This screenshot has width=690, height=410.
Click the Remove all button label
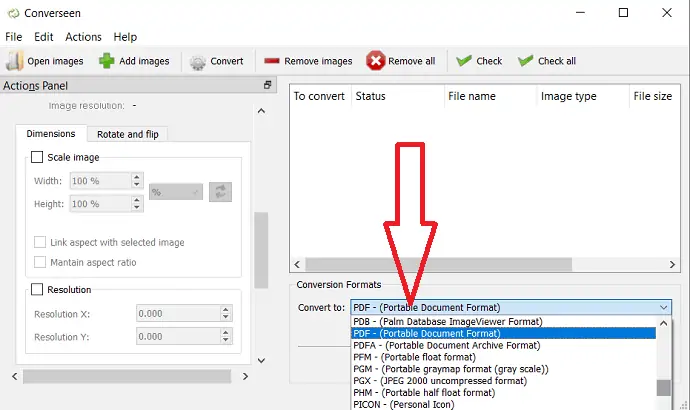coord(411,61)
